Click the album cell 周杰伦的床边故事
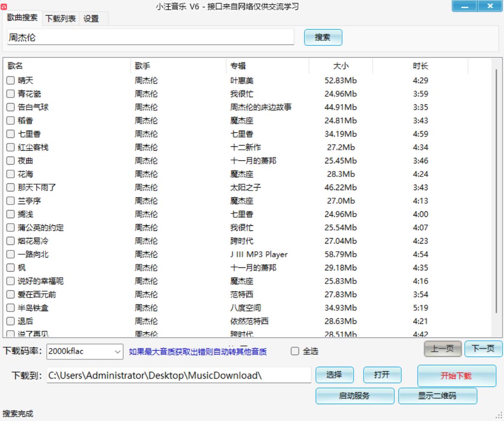Image resolution: width=504 pixels, height=421 pixels. click(x=260, y=107)
